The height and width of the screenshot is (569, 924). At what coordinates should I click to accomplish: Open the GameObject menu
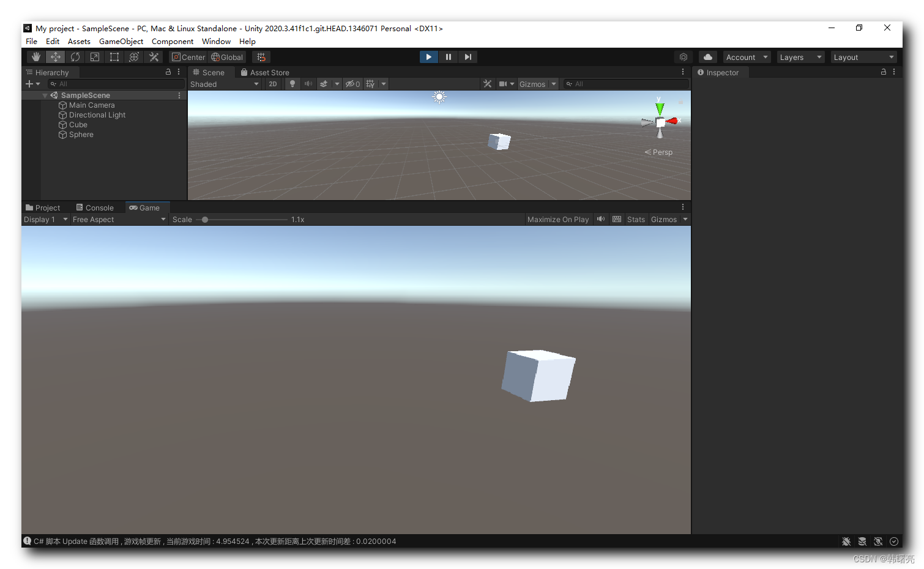click(121, 41)
